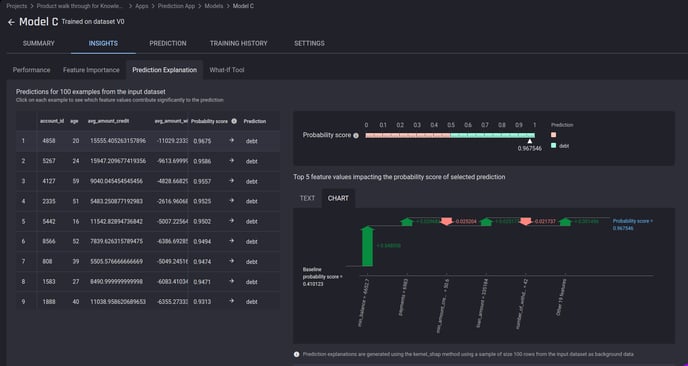Switch to the TEXT tab

[307, 198]
